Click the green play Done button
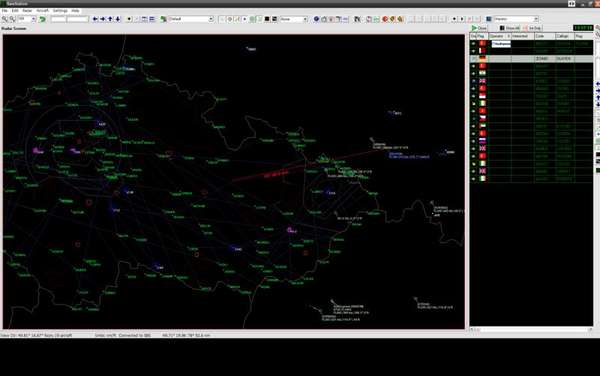Image resolution: width=600 pixels, height=376 pixels. click(479, 28)
